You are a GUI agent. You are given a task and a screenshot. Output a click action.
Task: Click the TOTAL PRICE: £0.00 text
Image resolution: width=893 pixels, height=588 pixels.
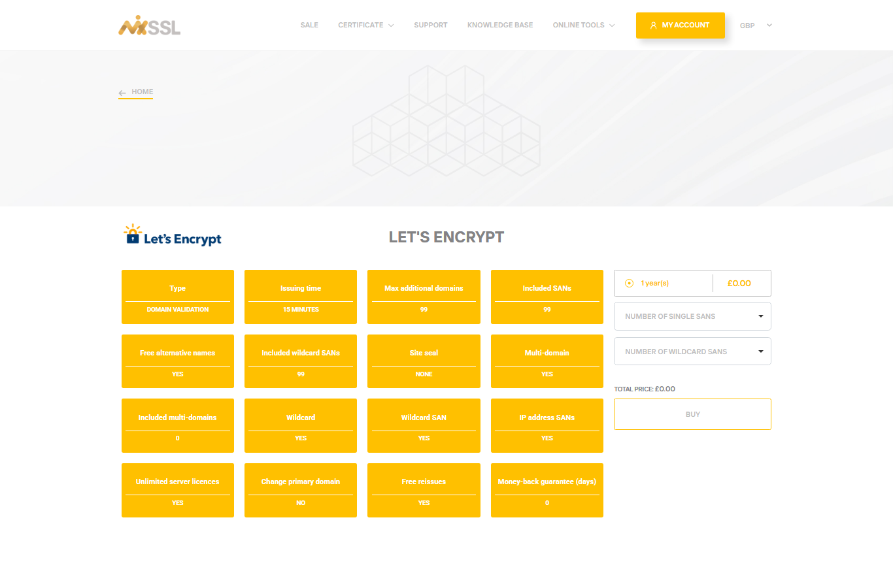[x=645, y=389]
